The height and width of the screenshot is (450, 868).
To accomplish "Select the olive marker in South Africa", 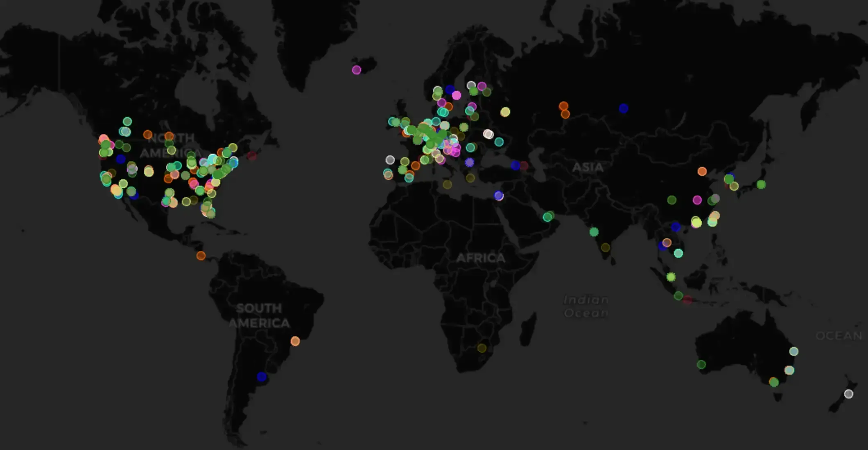I will point(482,348).
